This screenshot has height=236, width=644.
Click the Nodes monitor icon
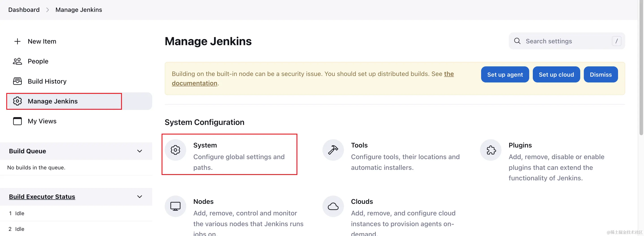point(175,206)
